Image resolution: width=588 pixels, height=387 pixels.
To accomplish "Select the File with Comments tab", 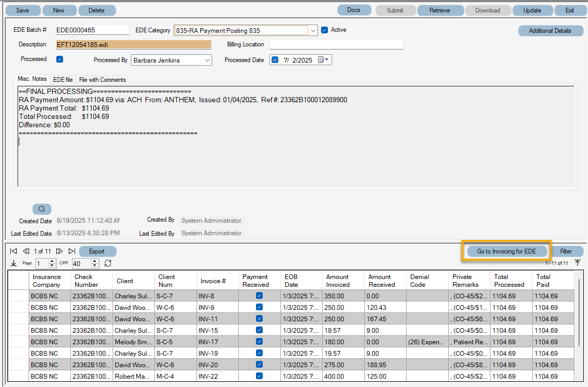I will tap(102, 79).
